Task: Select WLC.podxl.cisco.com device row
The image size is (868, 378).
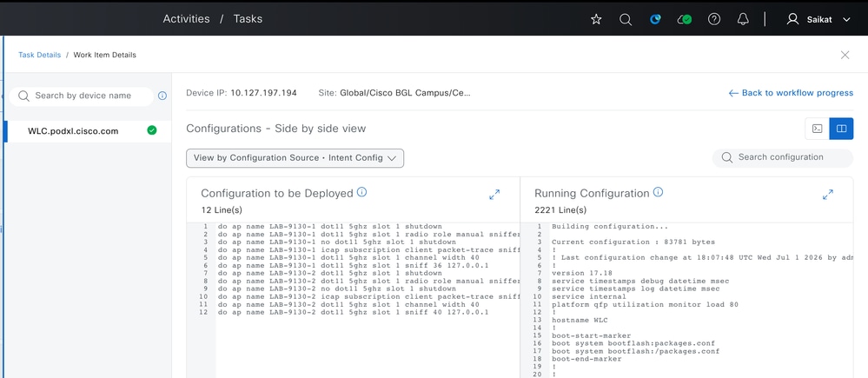Action: (89, 131)
